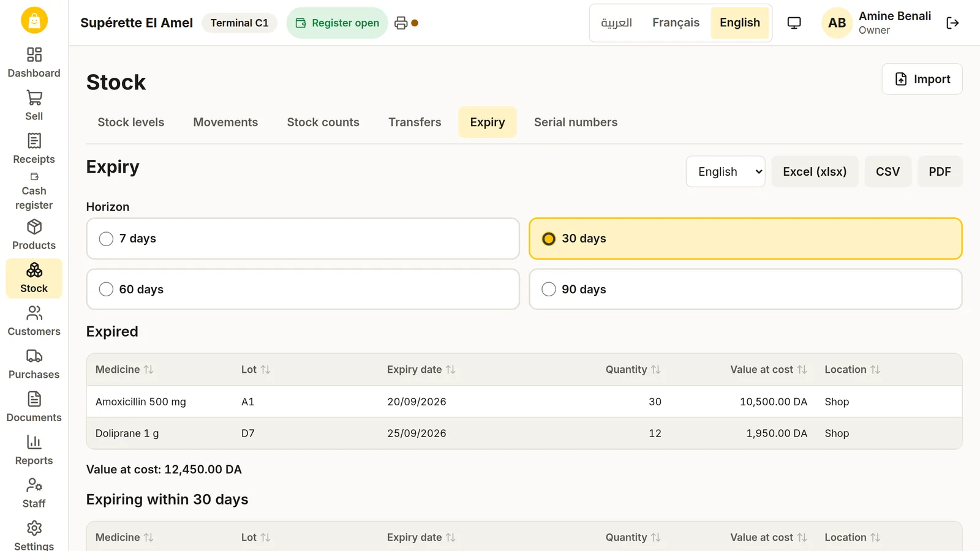Switch interface language to Arabic
The image size is (980, 551).
coord(616,23)
